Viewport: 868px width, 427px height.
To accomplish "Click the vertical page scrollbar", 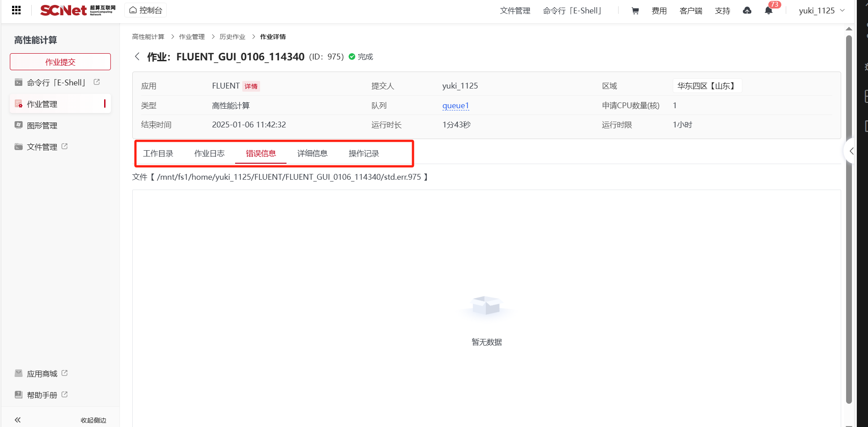I will 848,219.
